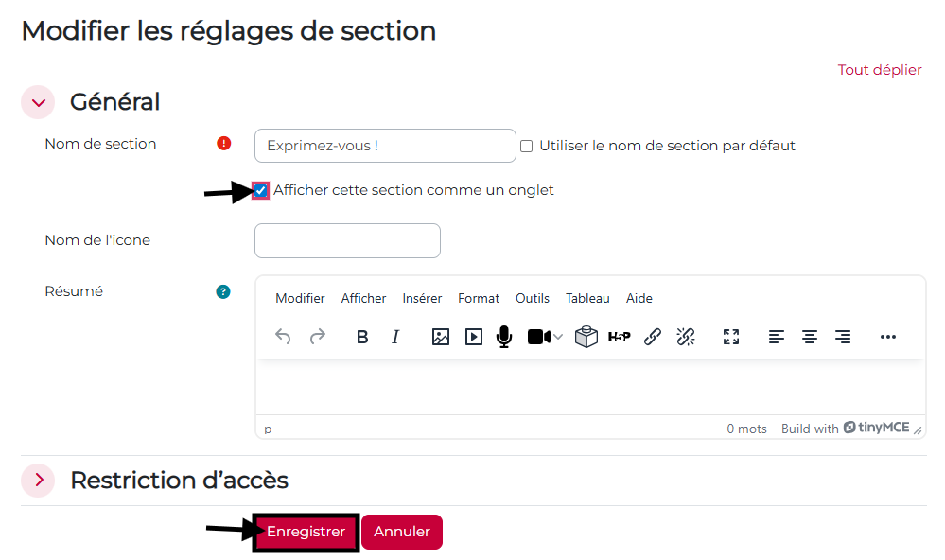Screen dimensions: 945x560
Task: Click the insert link chain icon
Action: point(652,337)
